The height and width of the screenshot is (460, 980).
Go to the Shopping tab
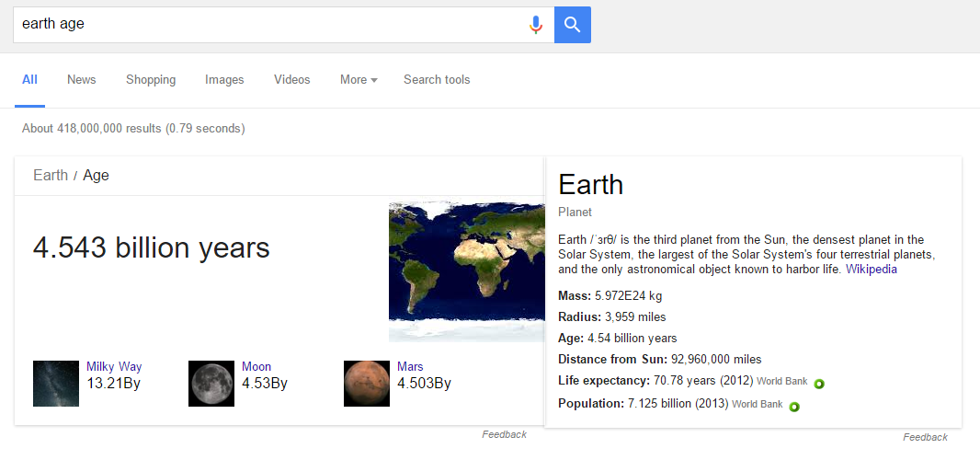coord(151,80)
